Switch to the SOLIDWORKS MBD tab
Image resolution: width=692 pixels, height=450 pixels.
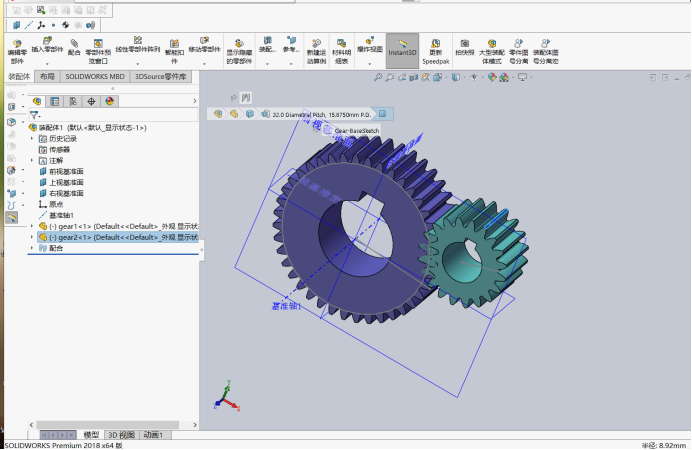pos(95,76)
